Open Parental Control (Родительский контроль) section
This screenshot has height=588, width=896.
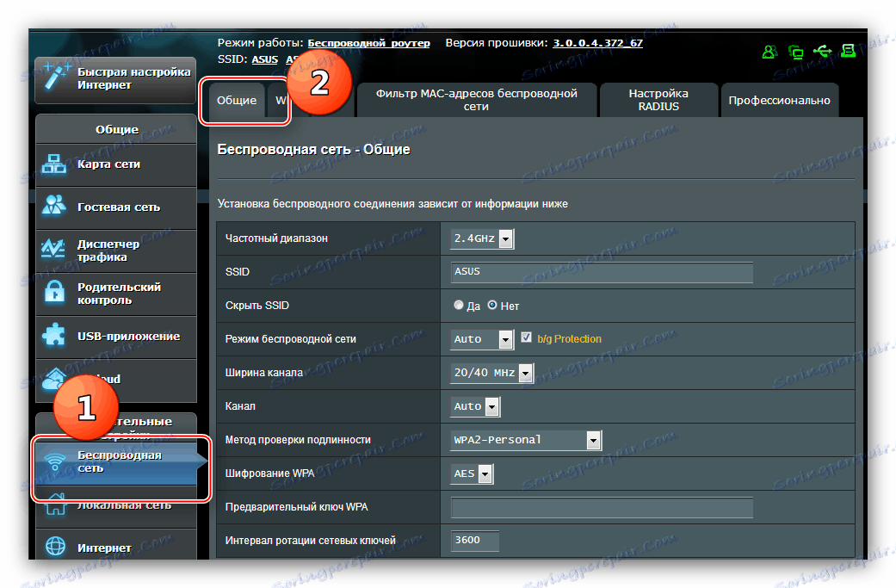coord(116,294)
